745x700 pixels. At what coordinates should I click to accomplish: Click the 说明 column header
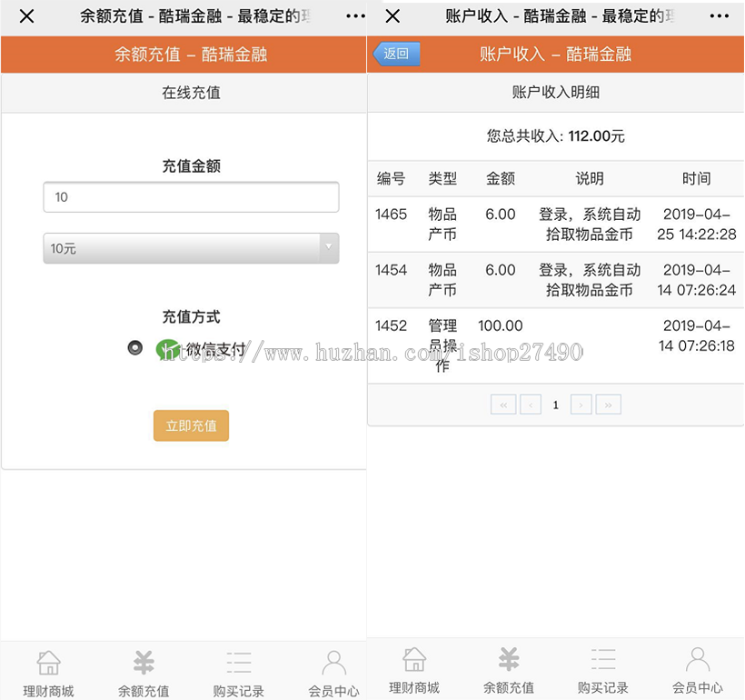(590, 179)
